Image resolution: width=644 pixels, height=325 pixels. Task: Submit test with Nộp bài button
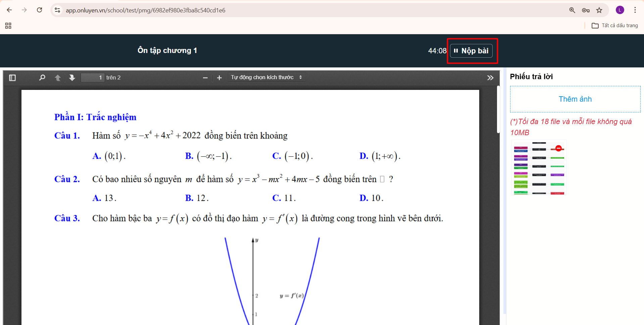pyautogui.click(x=471, y=51)
